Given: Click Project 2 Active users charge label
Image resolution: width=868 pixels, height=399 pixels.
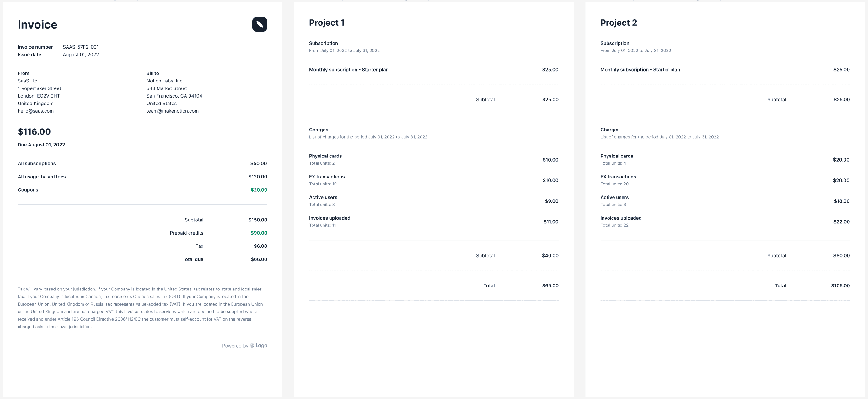Looking at the screenshot, I should point(614,198).
